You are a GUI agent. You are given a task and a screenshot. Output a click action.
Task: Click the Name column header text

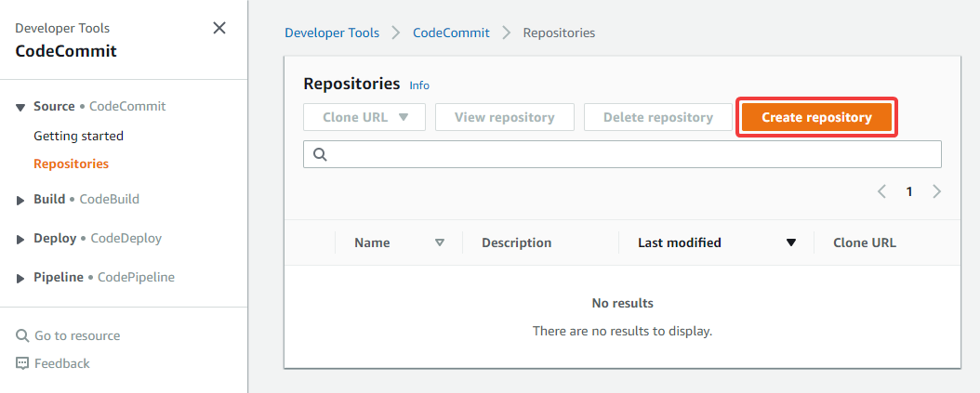coord(372,242)
